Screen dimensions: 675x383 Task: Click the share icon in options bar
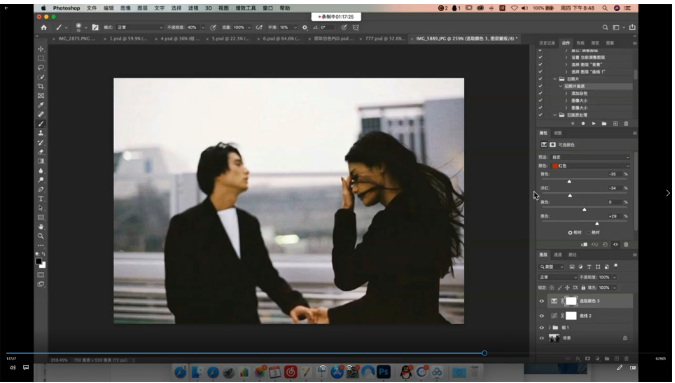[632, 27]
